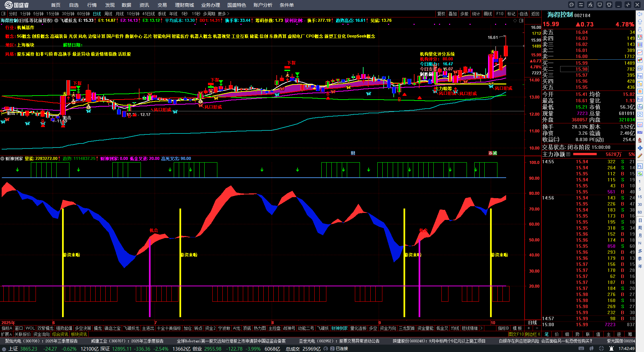644x352 pixels.
Task: Expand the indicator tabs right arrow
Action: (x=481, y=328)
